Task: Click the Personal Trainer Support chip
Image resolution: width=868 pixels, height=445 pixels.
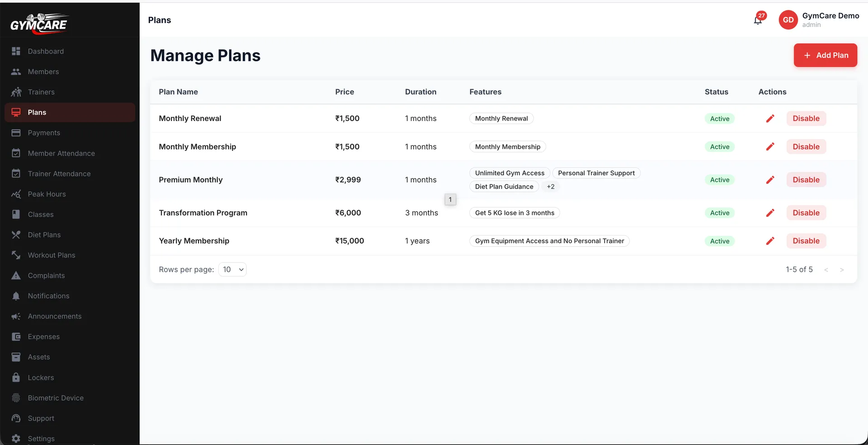Action: pos(596,173)
